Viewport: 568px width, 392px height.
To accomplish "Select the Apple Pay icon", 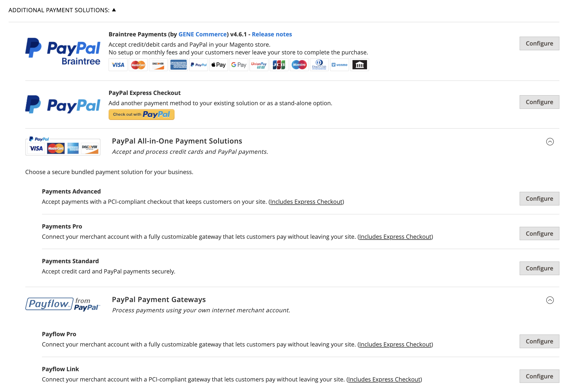I will (218, 65).
